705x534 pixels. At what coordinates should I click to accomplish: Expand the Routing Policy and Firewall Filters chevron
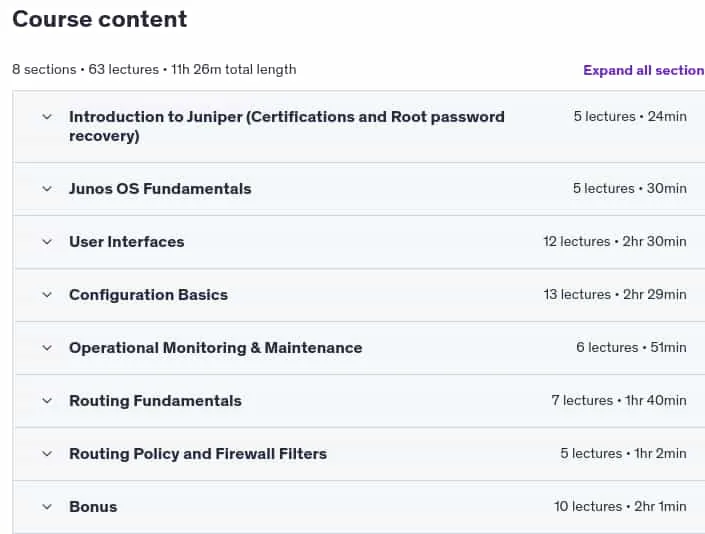pyautogui.click(x=47, y=454)
